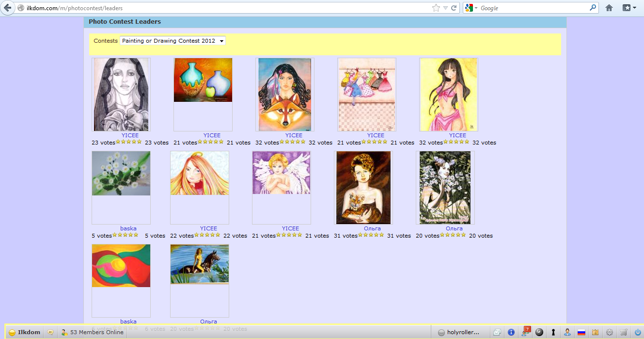Image resolution: width=644 pixels, height=339 pixels.
Task: Click the blue power logout icon
Action: pyautogui.click(x=638, y=332)
